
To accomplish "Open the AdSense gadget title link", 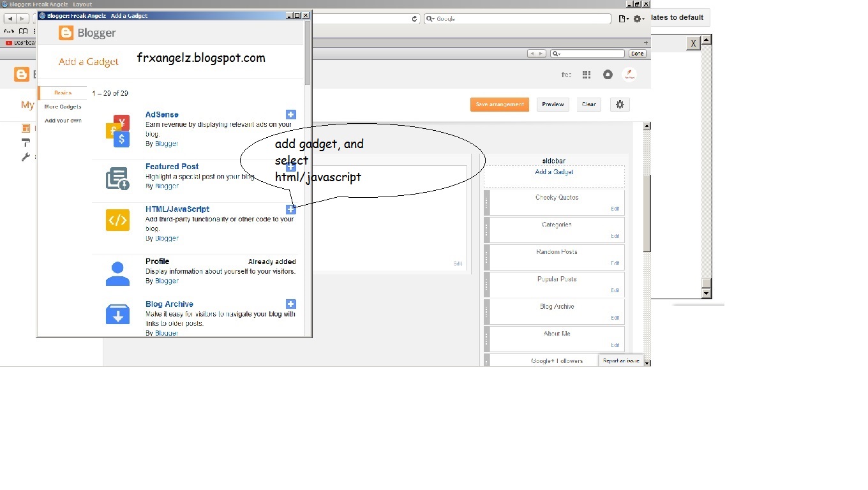I will [x=162, y=115].
